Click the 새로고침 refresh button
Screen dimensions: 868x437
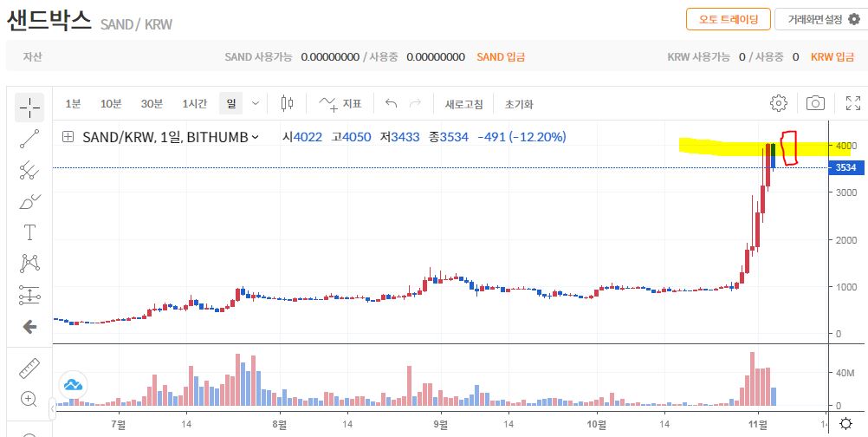point(464,103)
